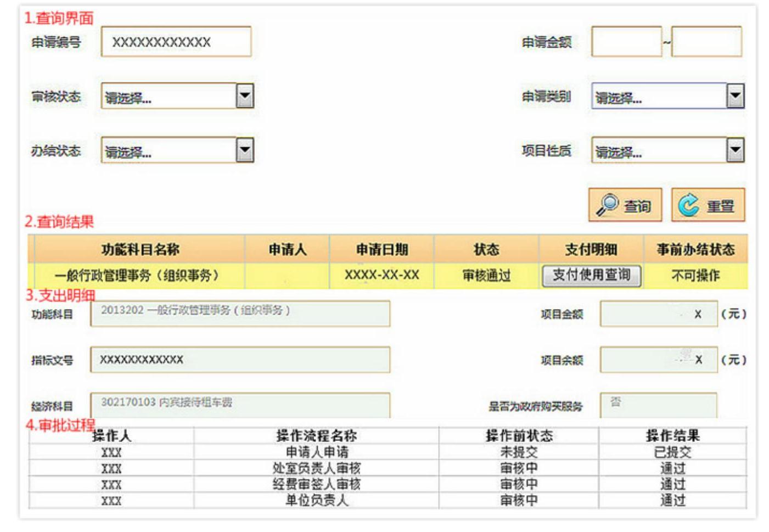
Task: Click 通过 result in 处室负责人审核 row
Action: [673, 468]
